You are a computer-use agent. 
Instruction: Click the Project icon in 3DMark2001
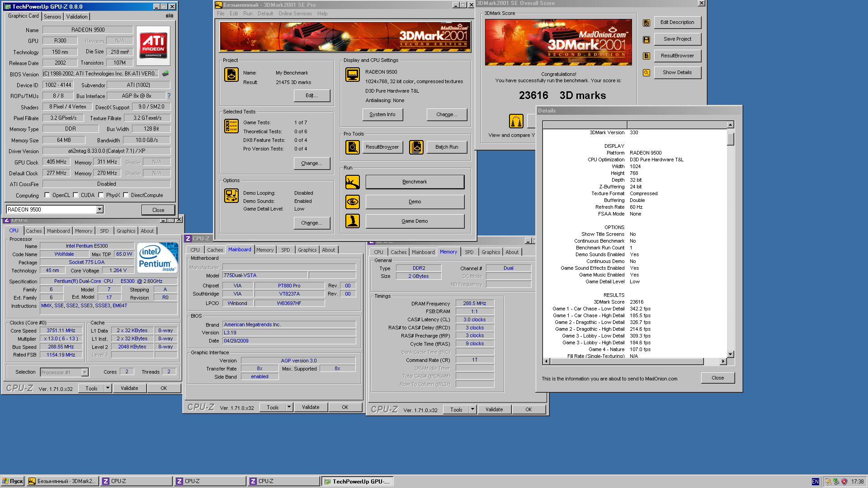[231, 75]
